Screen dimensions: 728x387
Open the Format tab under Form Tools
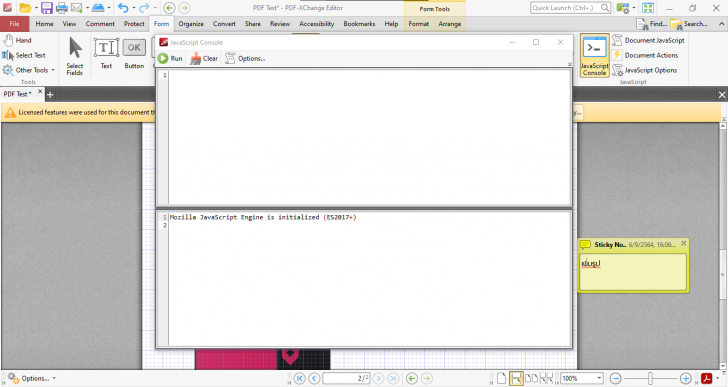click(x=418, y=24)
